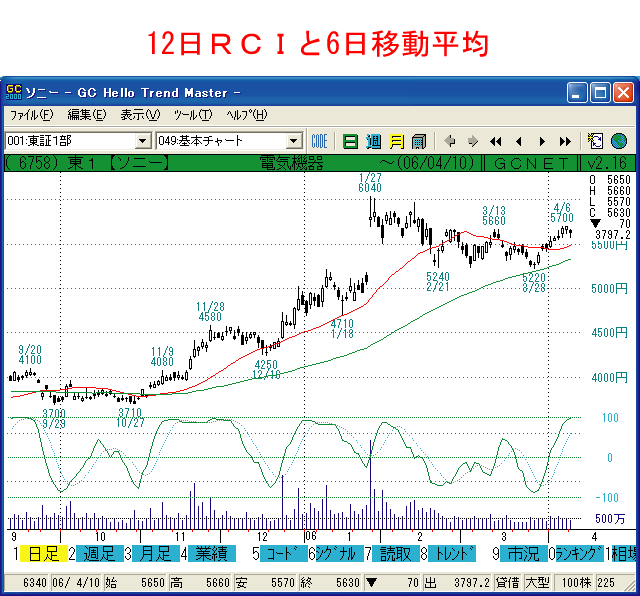Click the シグナル button

pos(340,554)
